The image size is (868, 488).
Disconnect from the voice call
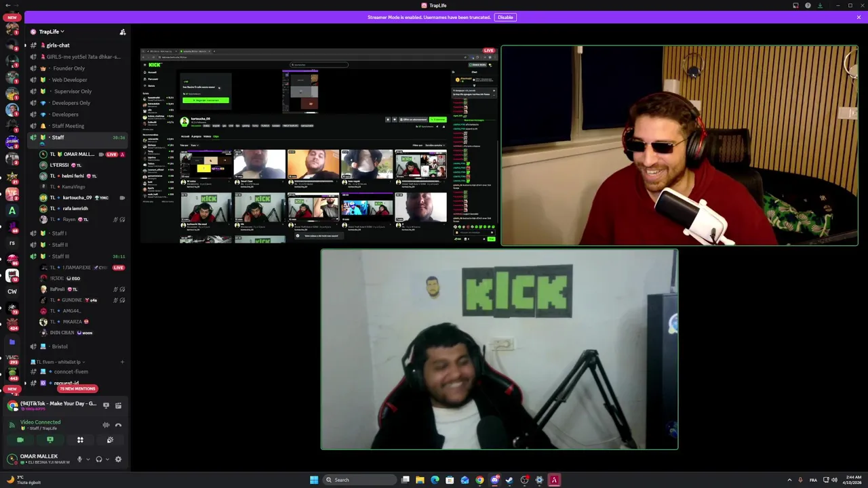118,425
